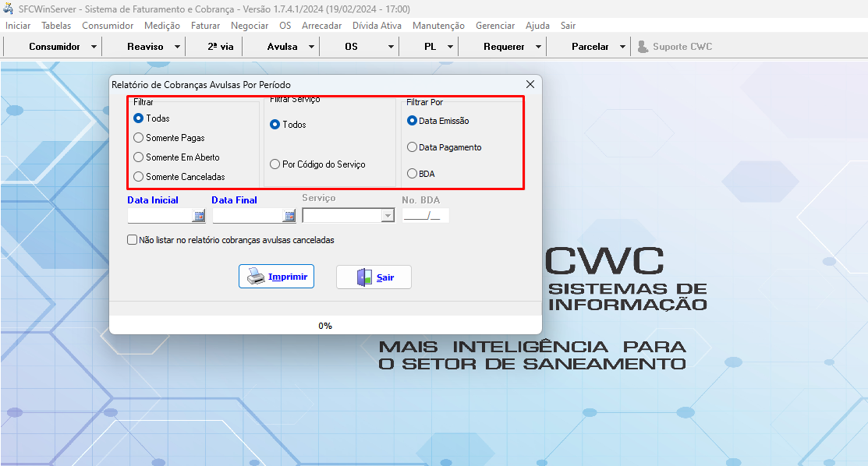
Task: Select the Somente Pagas radio option
Action: (139, 138)
